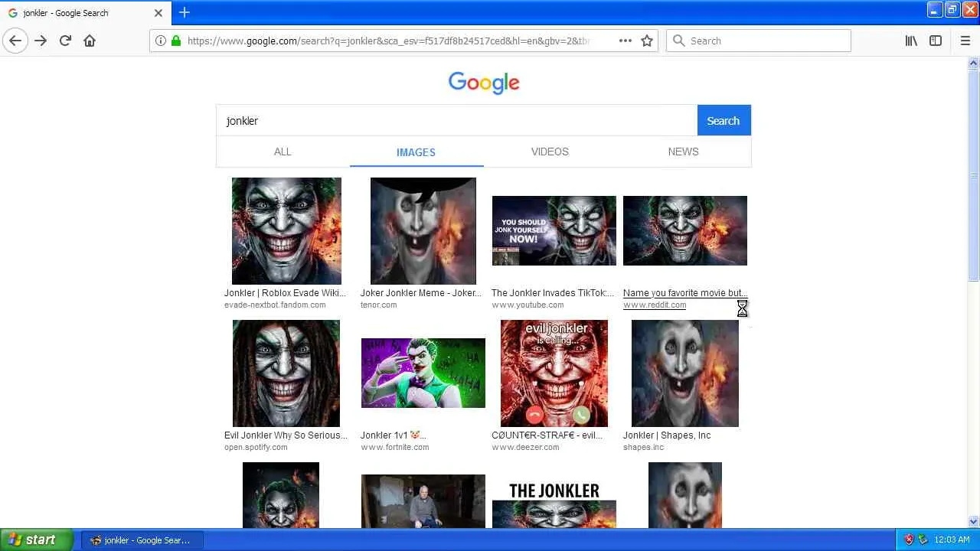980x551 pixels.
Task: Open the Firefox hamburger menu
Action: (965, 41)
